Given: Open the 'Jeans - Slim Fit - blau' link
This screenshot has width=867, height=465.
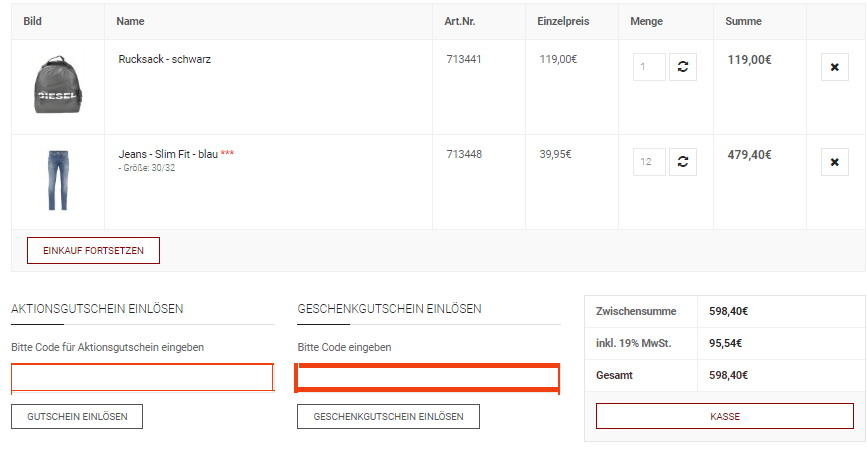Looking at the screenshot, I should pos(167,154).
